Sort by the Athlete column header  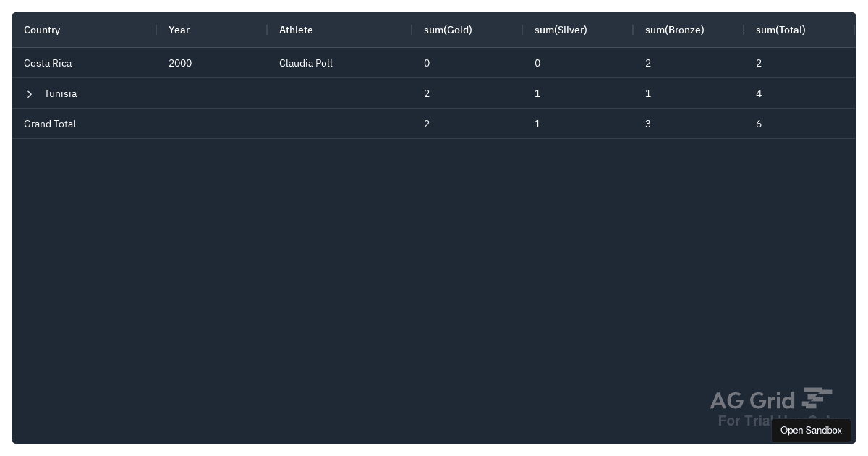coord(296,30)
